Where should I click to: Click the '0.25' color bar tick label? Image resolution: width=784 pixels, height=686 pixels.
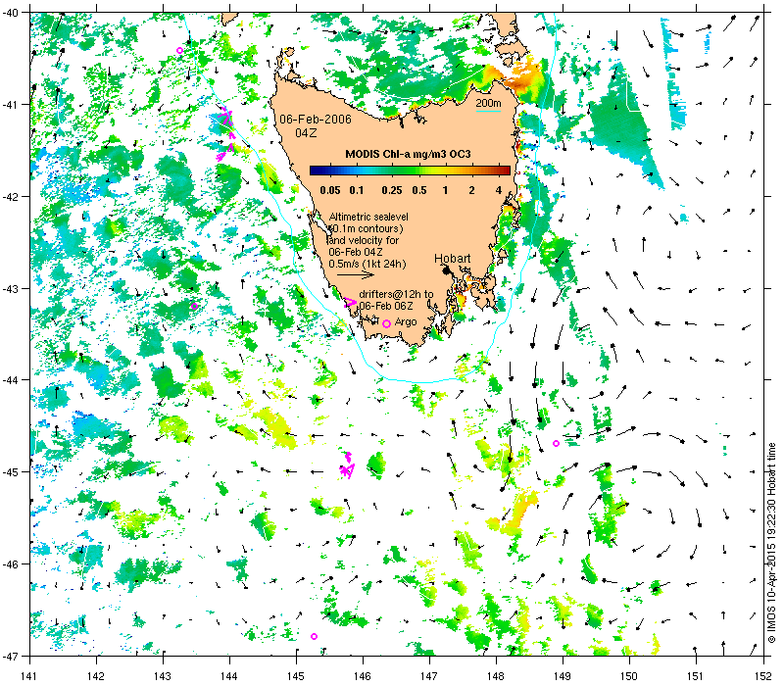pyautogui.click(x=392, y=190)
